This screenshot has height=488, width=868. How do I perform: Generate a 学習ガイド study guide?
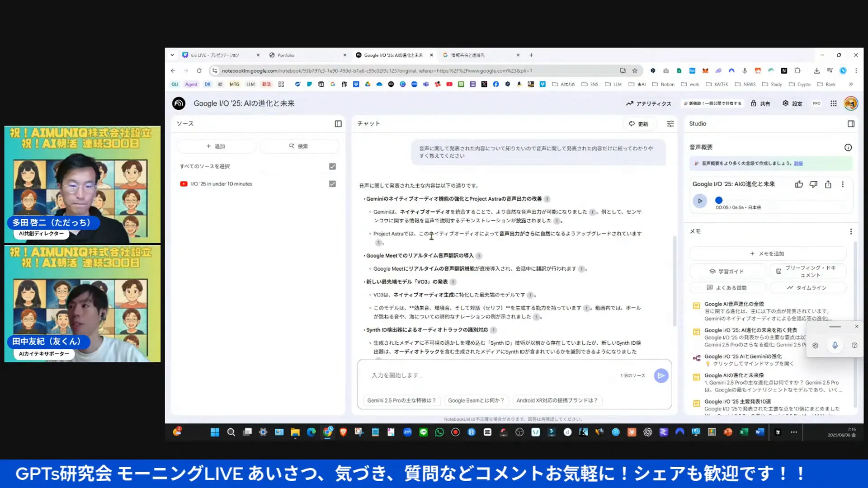pos(727,272)
